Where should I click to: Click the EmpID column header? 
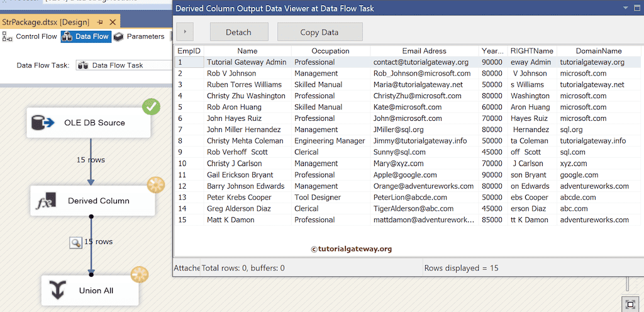pos(189,51)
